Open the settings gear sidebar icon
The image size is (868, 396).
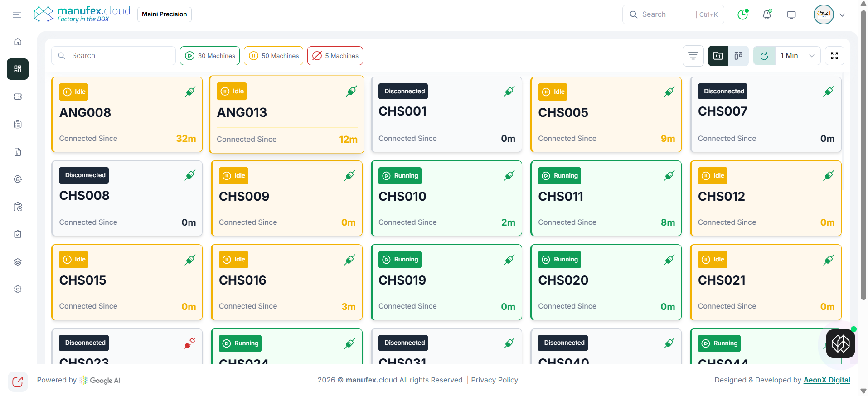(x=18, y=289)
